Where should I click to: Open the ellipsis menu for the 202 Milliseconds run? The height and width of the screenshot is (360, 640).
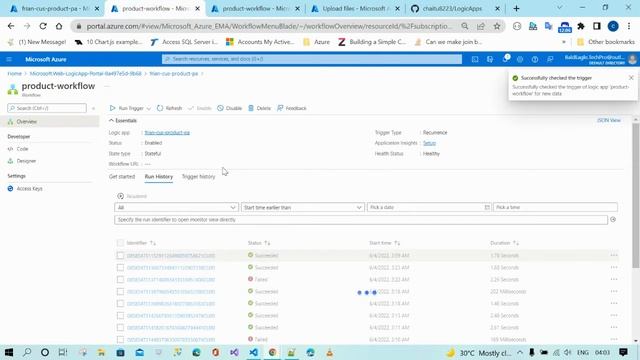click(x=614, y=291)
